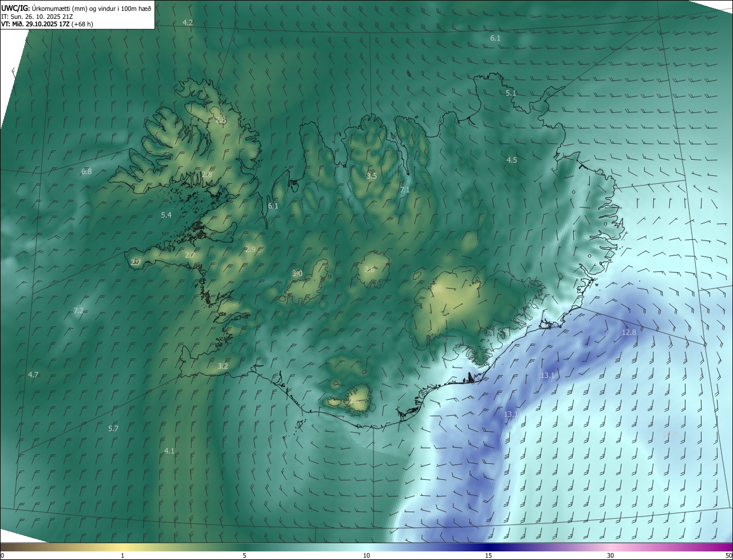Image resolution: width=733 pixels, height=560 pixels.
Task: Click the legend tick label 5
Action: 245,555
